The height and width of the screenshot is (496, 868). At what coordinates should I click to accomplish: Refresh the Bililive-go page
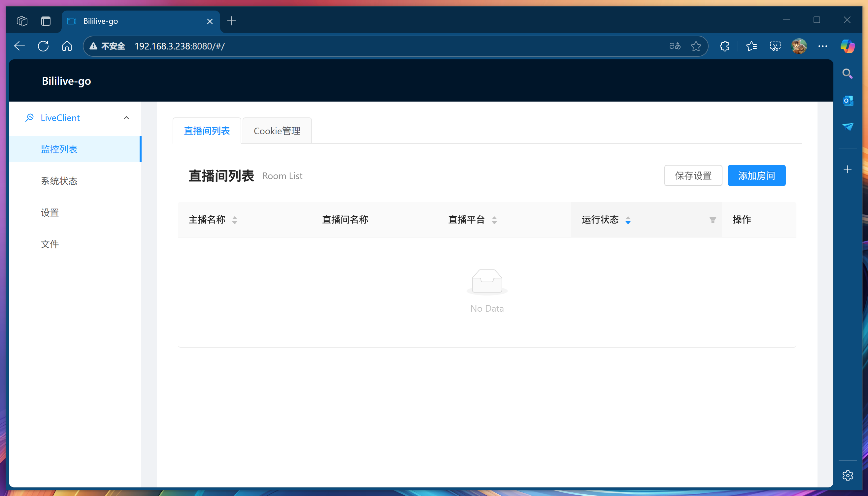[x=43, y=46]
